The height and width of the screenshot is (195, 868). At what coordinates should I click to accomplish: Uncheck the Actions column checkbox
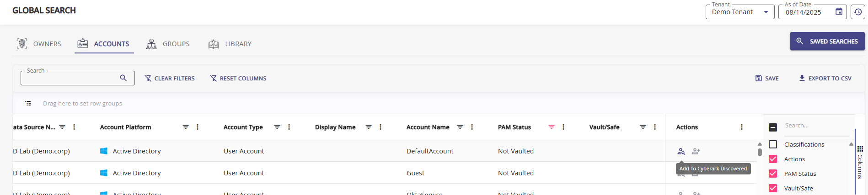click(x=773, y=159)
